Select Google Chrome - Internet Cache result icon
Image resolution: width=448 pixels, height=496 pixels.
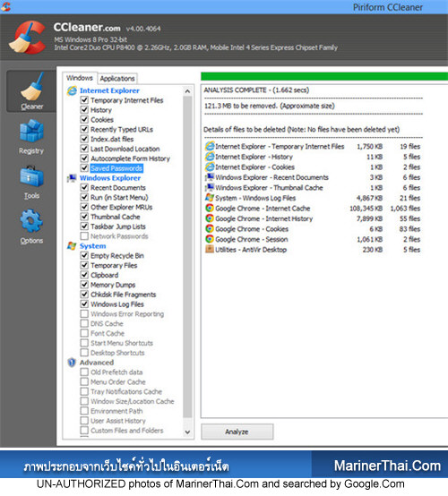click(210, 208)
